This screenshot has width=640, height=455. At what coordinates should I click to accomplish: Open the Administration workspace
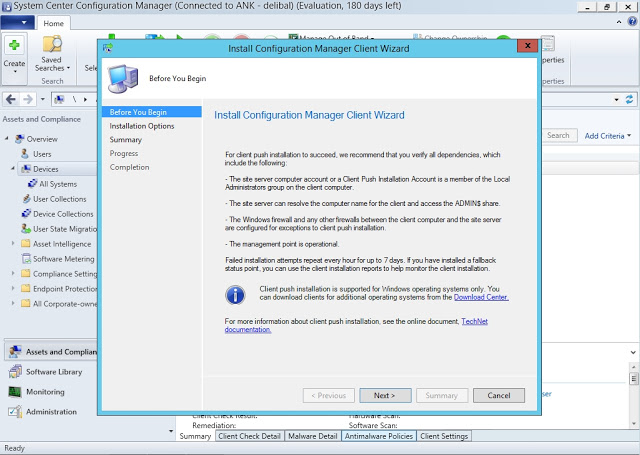point(50,412)
